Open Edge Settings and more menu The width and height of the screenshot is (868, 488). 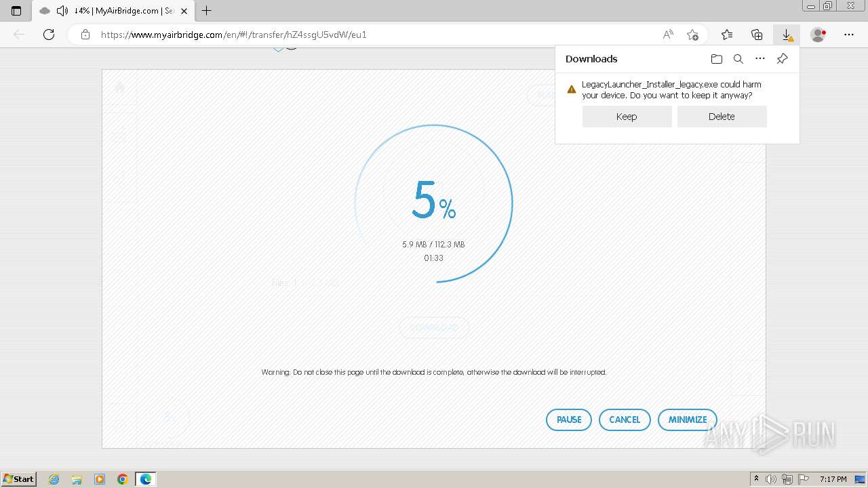[x=849, y=35]
